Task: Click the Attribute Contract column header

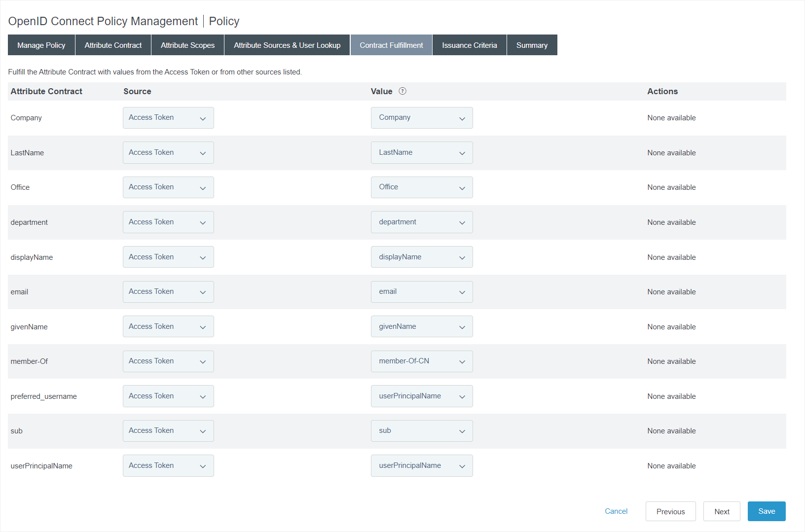Action: (46, 91)
